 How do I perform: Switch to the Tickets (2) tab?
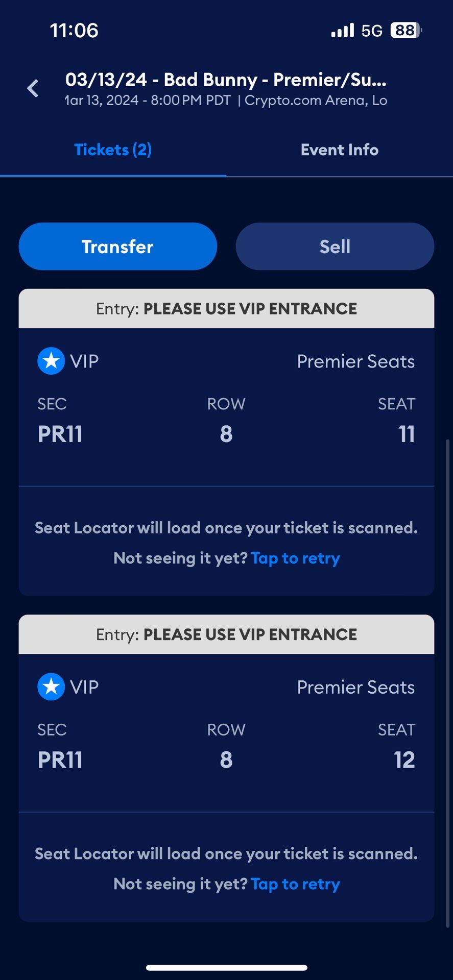coord(113,150)
